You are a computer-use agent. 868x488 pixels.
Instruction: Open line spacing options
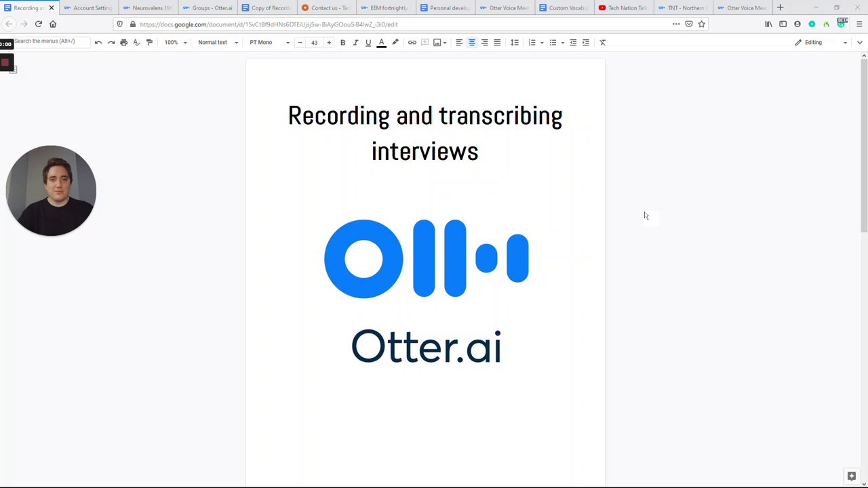click(515, 42)
